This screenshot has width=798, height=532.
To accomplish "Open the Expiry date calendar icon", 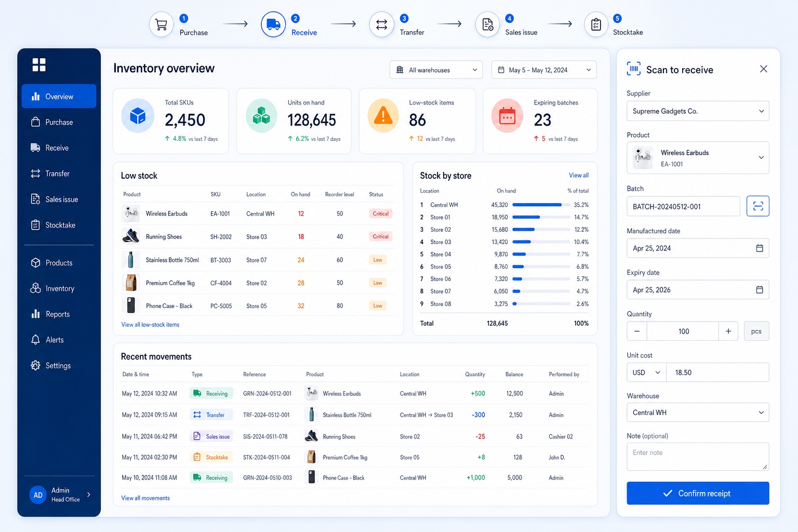I will (x=759, y=290).
